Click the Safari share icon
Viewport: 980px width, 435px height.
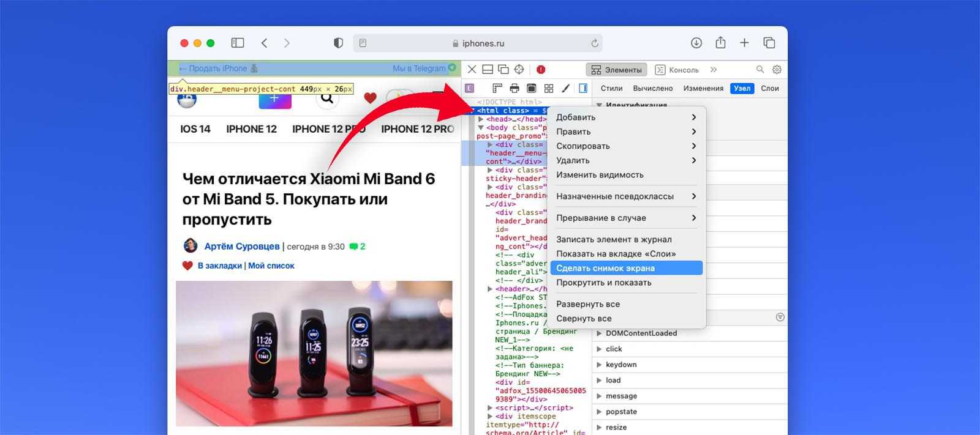720,43
